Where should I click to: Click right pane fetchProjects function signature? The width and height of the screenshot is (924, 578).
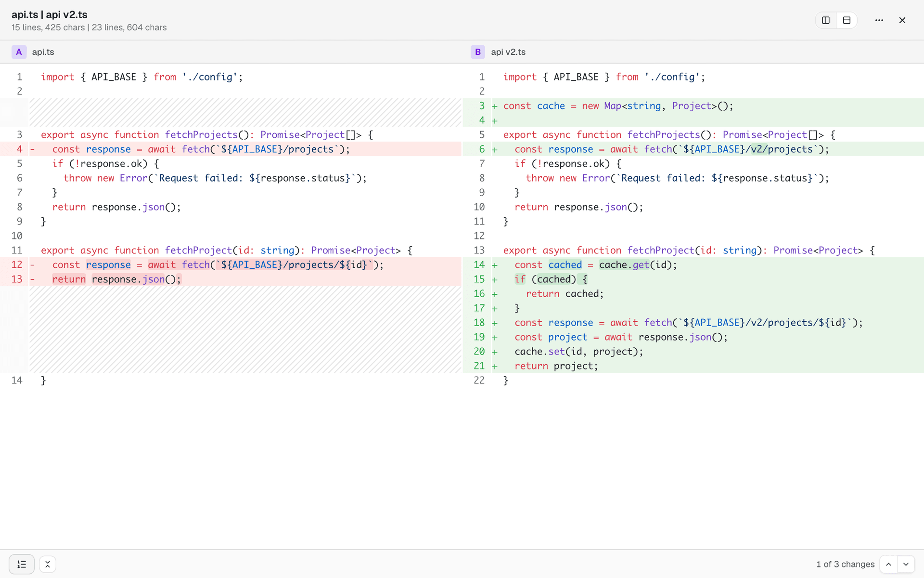pyautogui.click(x=669, y=135)
